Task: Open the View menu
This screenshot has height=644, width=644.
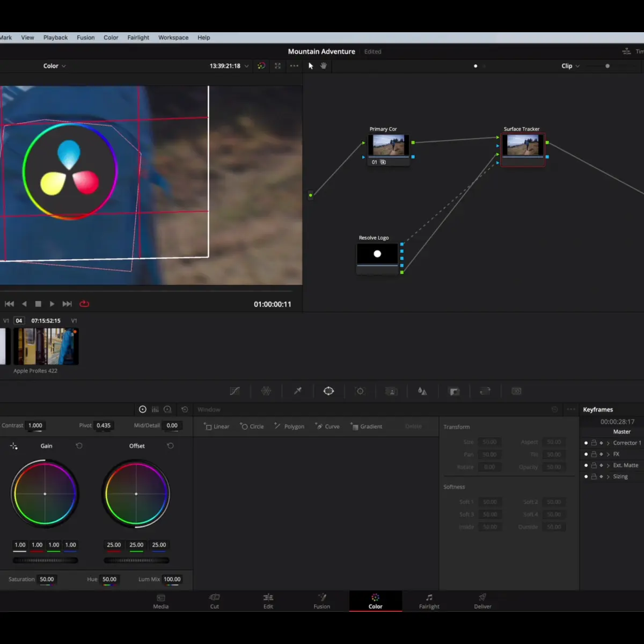Action: click(27, 38)
